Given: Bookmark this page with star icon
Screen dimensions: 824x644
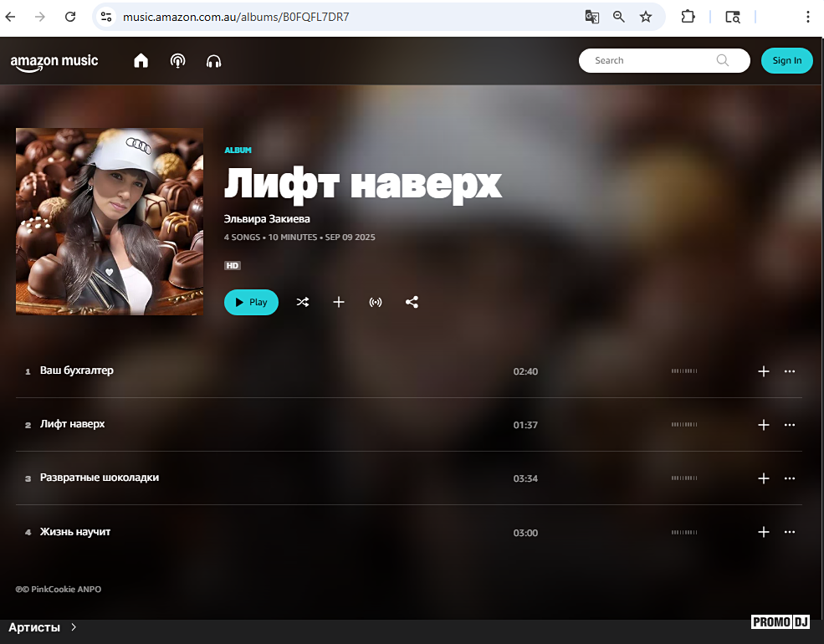Looking at the screenshot, I should tap(646, 17).
